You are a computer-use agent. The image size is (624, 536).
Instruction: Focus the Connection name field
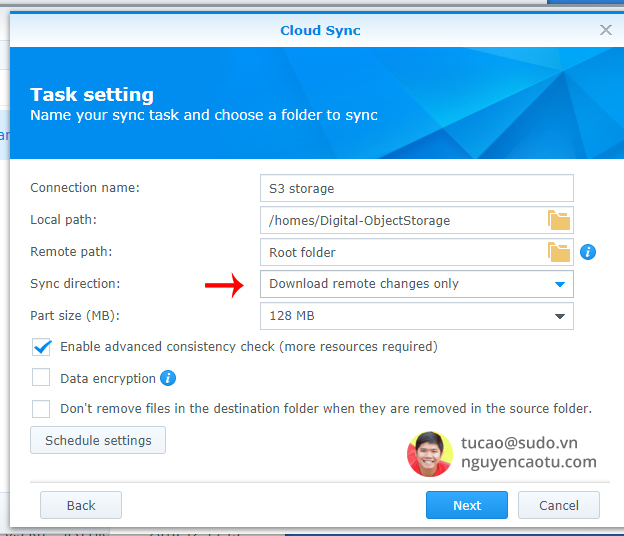click(x=416, y=188)
